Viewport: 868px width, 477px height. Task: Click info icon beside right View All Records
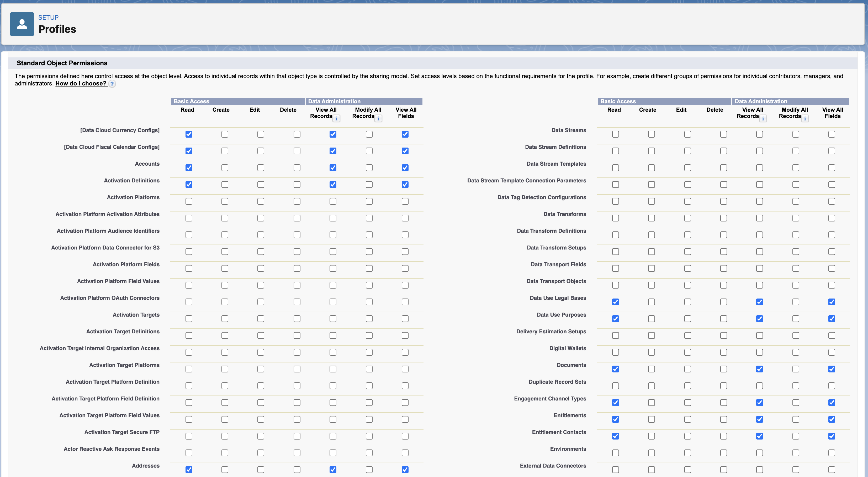763,118
